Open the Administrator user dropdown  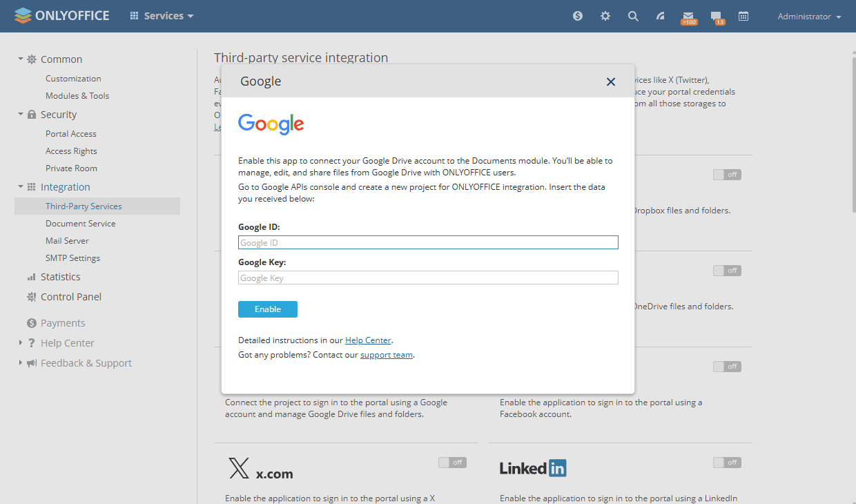pyautogui.click(x=809, y=17)
